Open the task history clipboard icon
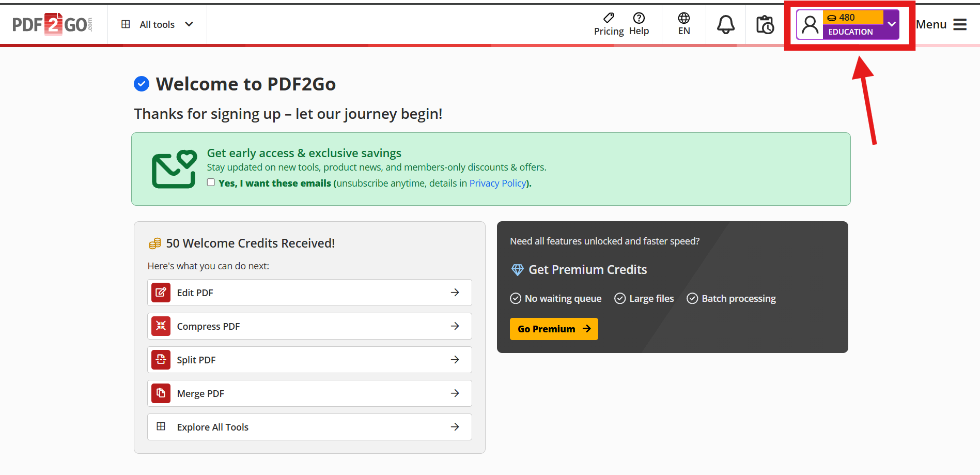 click(765, 24)
